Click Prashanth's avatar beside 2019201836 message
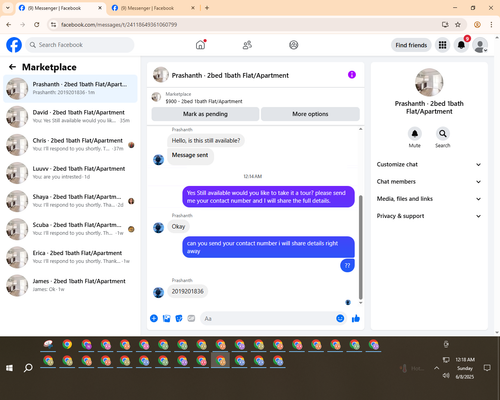Viewport: 500px width, 400px height. pyautogui.click(x=158, y=292)
